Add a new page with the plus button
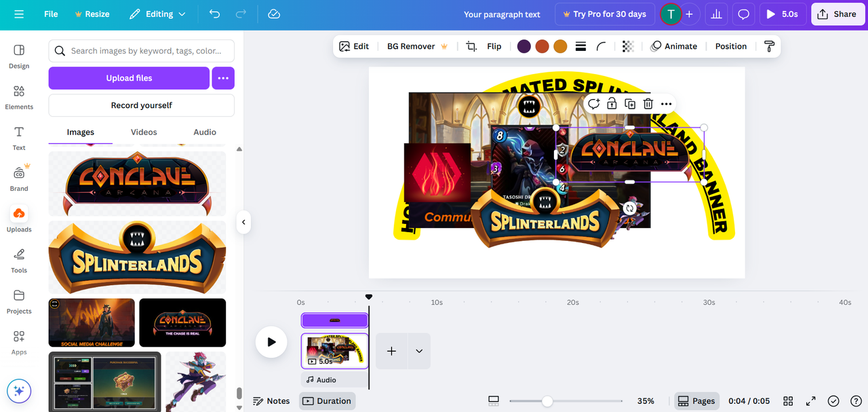Image resolution: width=868 pixels, height=412 pixels. (391, 351)
